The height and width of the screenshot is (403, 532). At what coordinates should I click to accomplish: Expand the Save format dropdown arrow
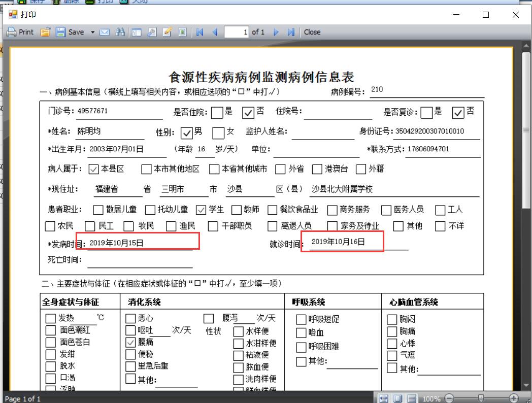(92, 32)
